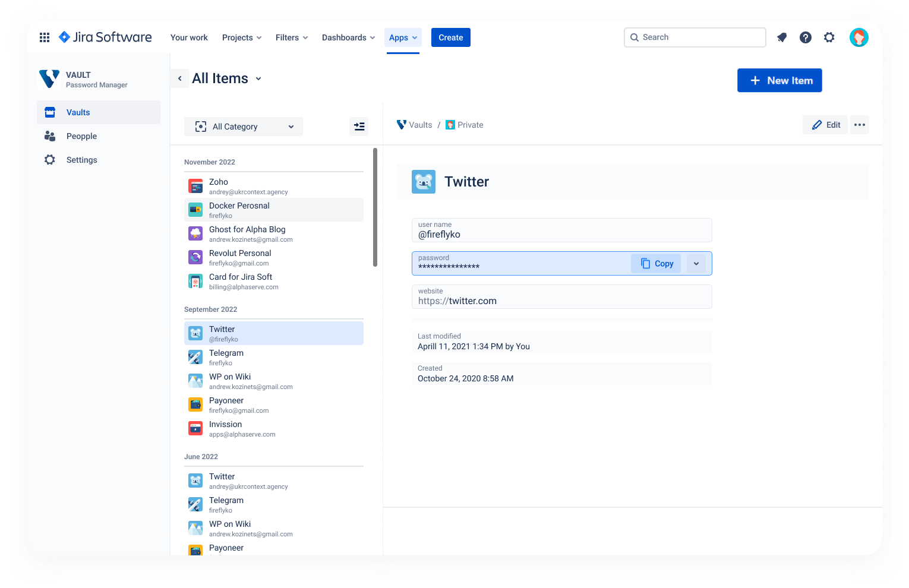Open the Projects menu dropdown
909x588 pixels.
click(241, 37)
